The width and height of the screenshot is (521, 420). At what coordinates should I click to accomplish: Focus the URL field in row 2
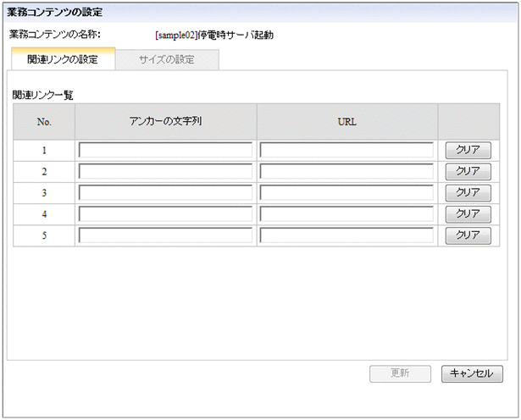coord(346,171)
